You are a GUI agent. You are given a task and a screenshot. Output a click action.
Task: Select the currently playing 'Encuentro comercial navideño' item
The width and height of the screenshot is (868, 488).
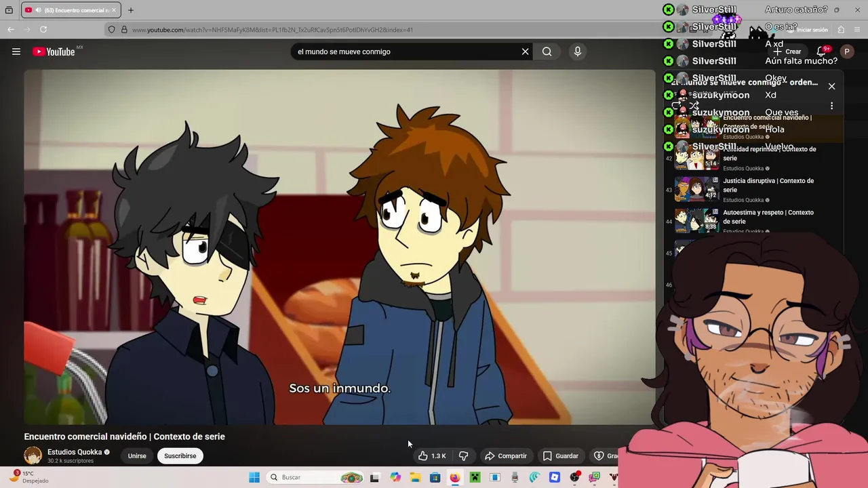coord(753,126)
